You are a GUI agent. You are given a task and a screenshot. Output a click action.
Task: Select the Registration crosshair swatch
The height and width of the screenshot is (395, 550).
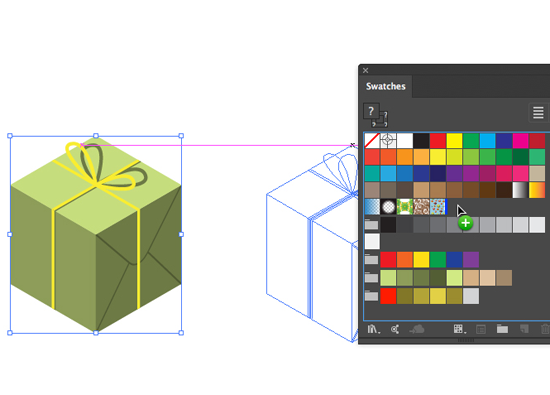point(388,140)
